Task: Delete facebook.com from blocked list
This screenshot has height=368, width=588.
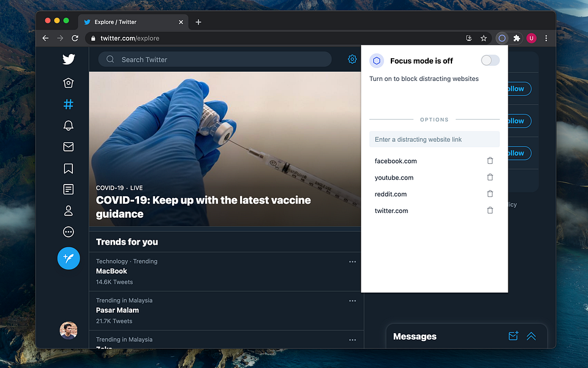Action: (x=490, y=161)
